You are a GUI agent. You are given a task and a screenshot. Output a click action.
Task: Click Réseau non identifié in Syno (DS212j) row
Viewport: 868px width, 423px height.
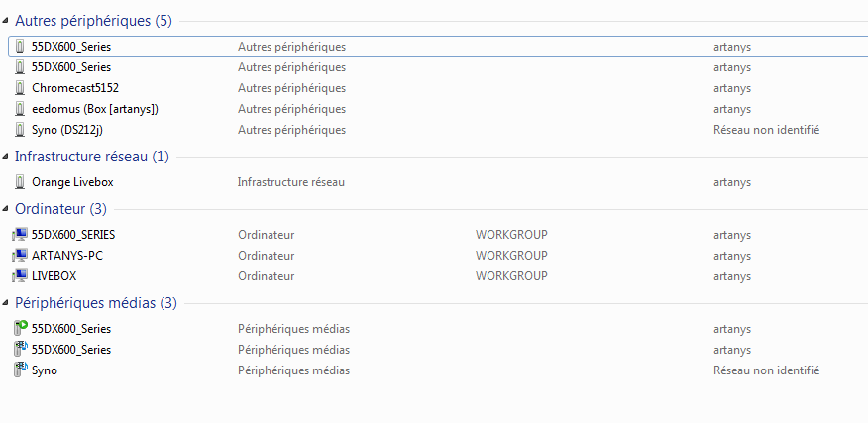point(767,130)
